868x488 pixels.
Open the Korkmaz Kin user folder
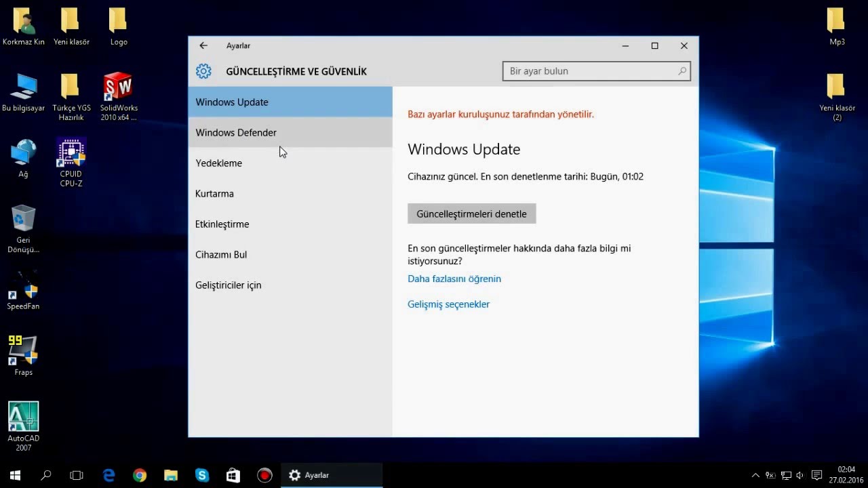click(x=23, y=26)
